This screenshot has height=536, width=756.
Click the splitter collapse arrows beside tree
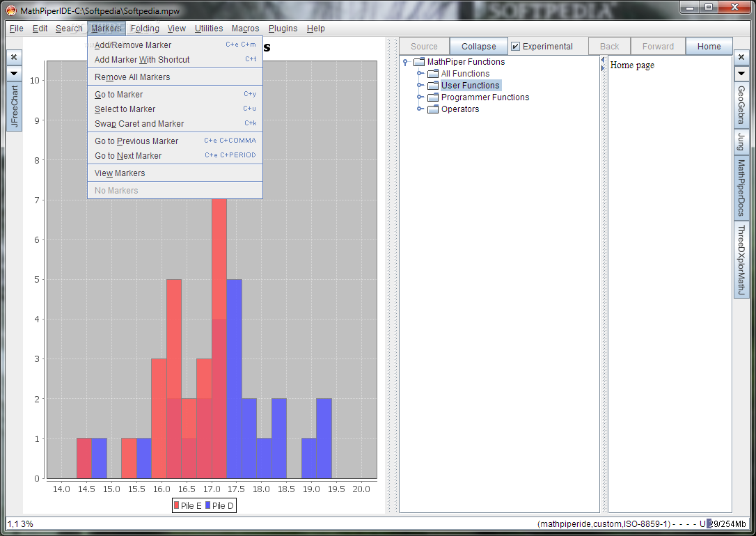point(603,63)
